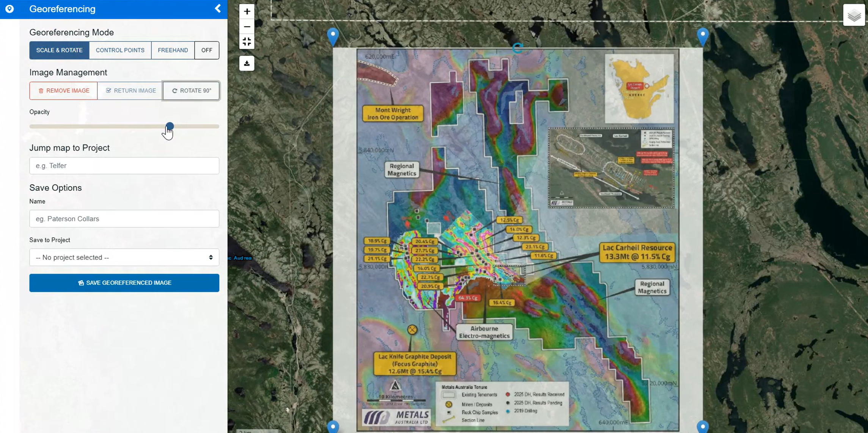Open the map layers switcher
868x433 pixels.
click(x=854, y=15)
